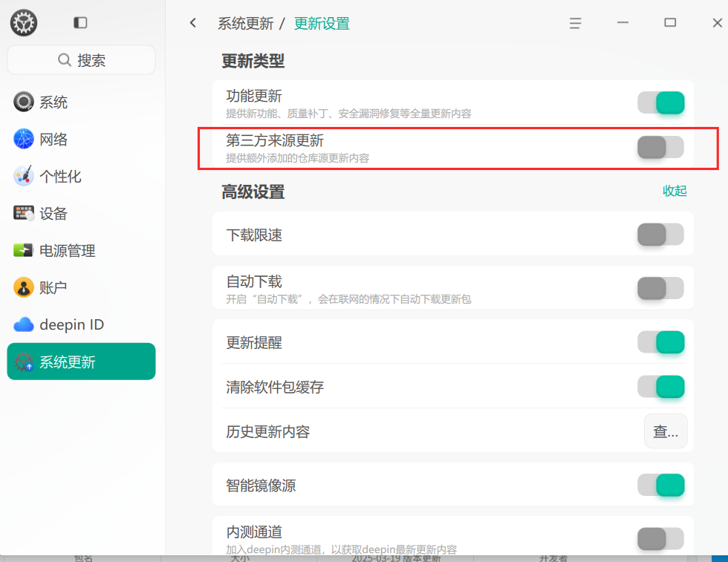The height and width of the screenshot is (562, 728).
Task: Minimize the settings window
Action: click(623, 23)
